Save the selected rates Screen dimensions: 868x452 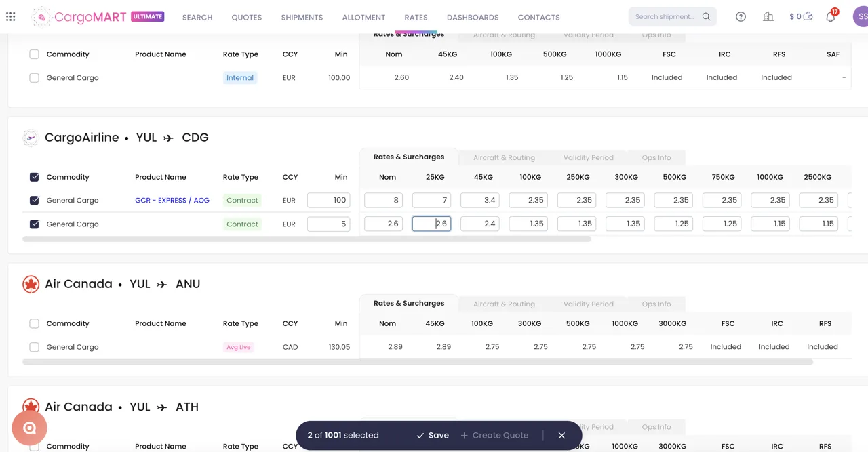pos(433,435)
